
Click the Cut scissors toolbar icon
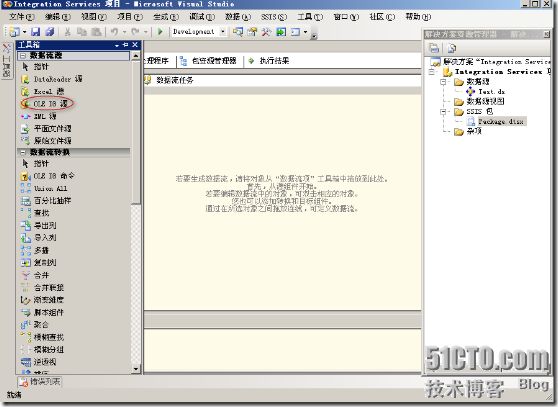[67, 32]
